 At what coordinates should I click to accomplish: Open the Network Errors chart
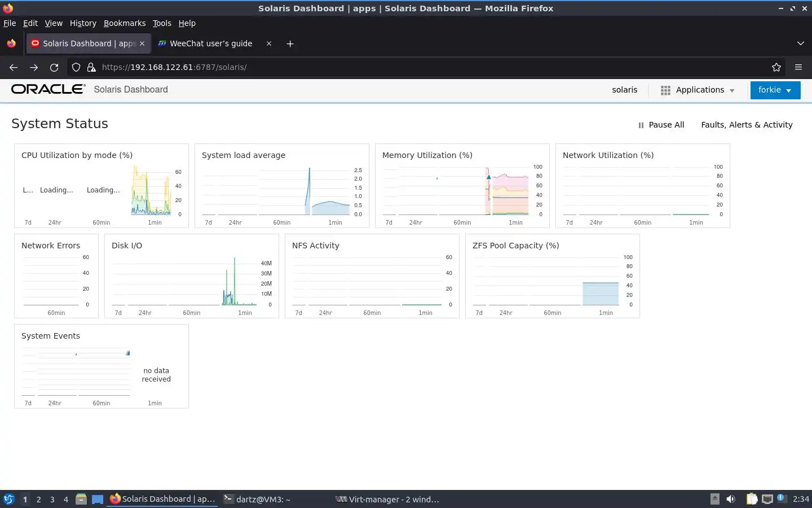pyautogui.click(x=56, y=276)
